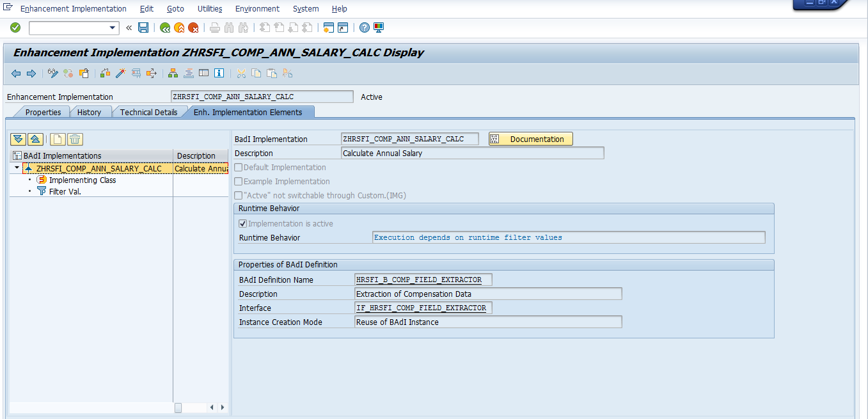Uncheck Implementation is active
Viewport: 868px width, 419px height.
point(242,223)
